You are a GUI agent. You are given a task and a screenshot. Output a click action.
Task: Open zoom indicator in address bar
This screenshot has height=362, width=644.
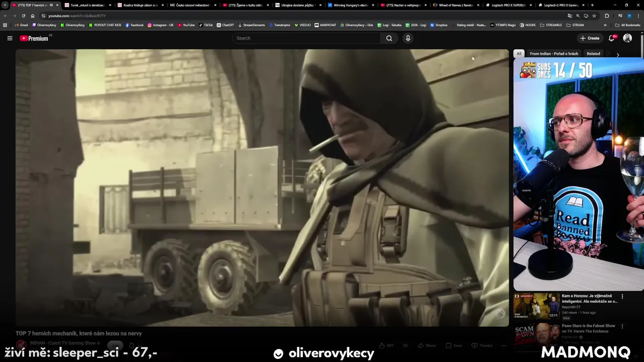pyautogui.click(x=578, y=16)
